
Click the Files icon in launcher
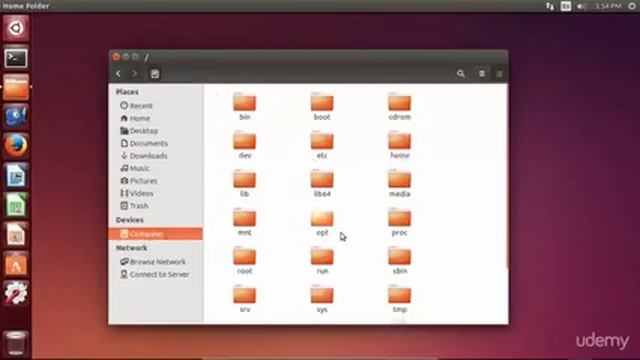pyautogui.click(x=16, y=87)
